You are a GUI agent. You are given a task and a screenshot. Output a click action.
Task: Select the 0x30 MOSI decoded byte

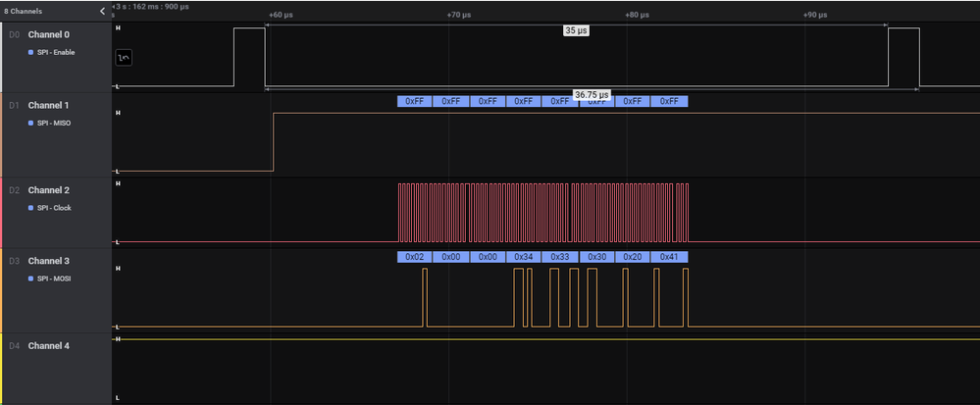(597, 257)
